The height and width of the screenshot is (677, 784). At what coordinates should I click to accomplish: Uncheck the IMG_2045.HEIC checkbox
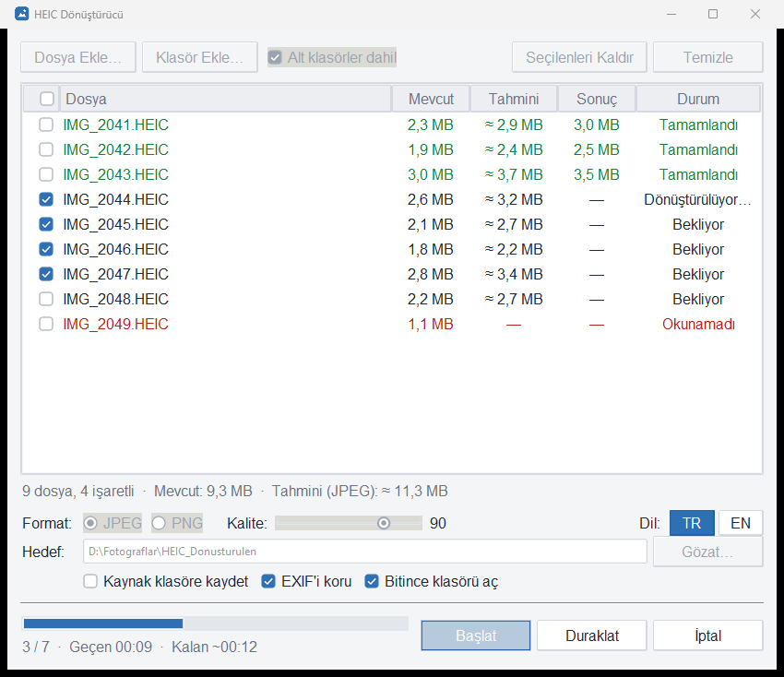(46, 224)
